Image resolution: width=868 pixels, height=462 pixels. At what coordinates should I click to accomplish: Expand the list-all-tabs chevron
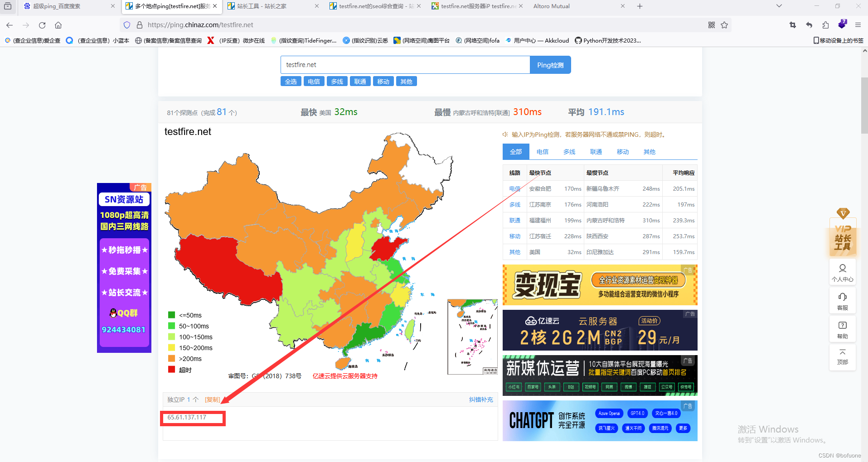(779, 6)
